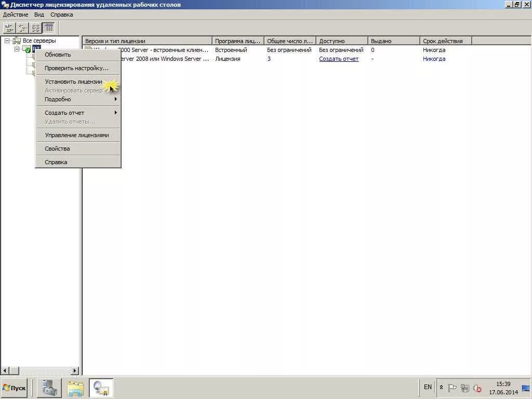Click Никогда expiry in the built-in row
Screen dimensions: 532x399
coord(434,50)
